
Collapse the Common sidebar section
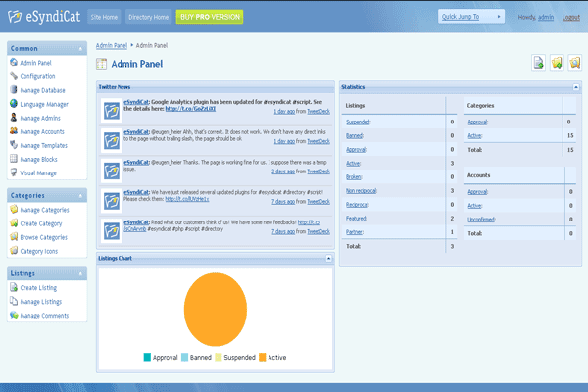81,48
